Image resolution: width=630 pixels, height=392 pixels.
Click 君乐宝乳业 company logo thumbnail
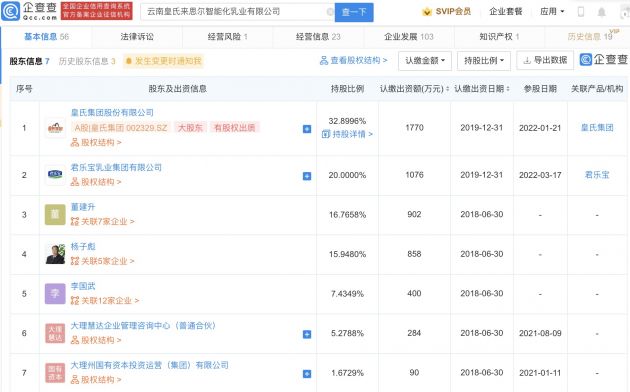point(55,175)
